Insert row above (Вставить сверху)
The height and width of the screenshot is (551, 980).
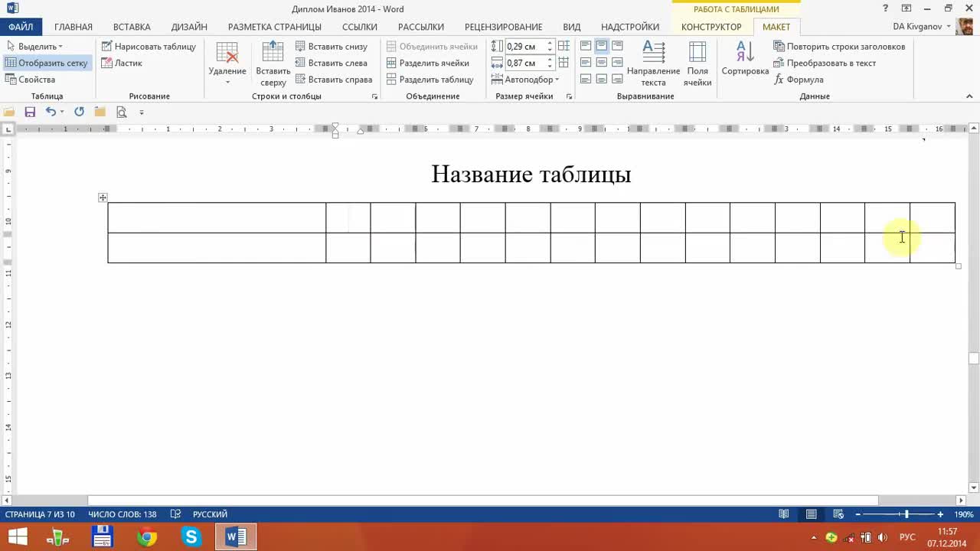(x=273, y=64)
